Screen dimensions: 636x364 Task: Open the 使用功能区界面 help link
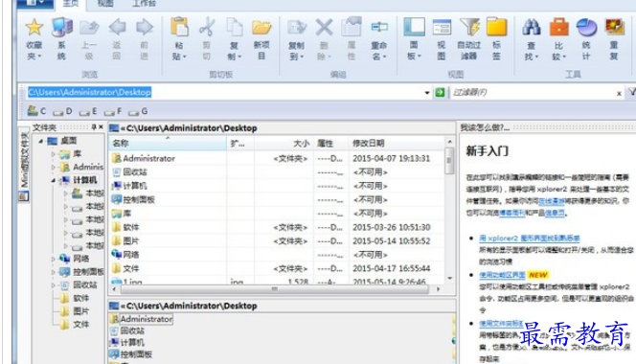point(502,275)
